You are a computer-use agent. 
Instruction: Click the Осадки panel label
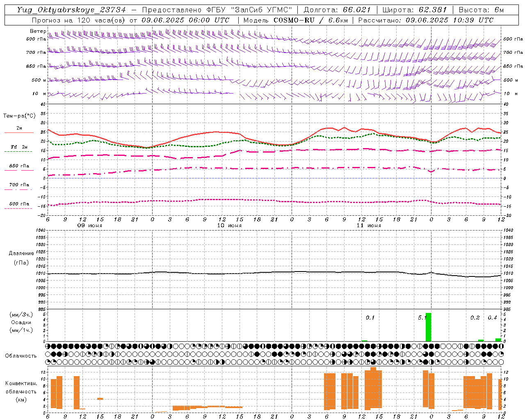(x=21, y=322)
